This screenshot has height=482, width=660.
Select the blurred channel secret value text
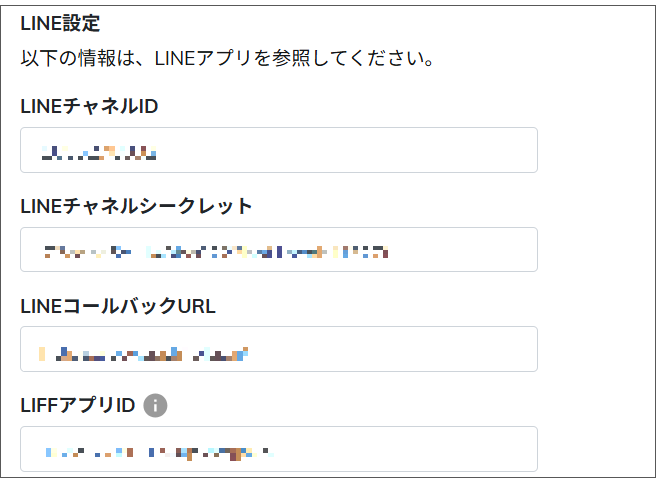pos(216,252)
